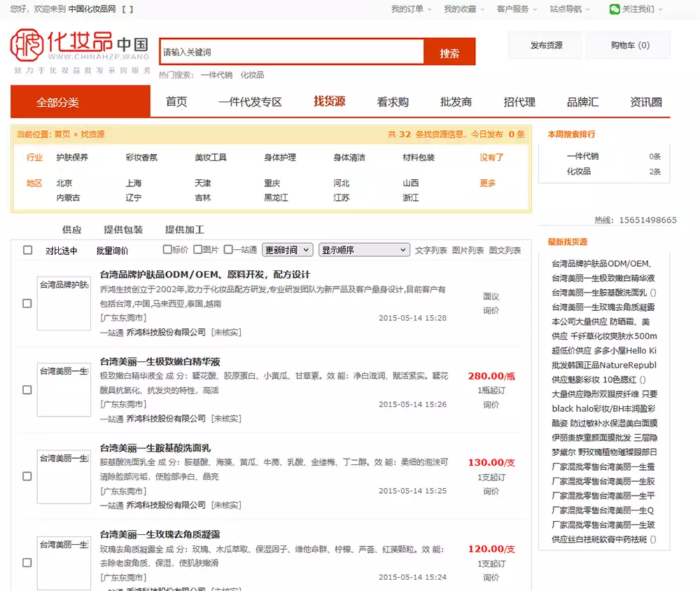
Task: Filter by region 浙江
Action: [x=410, y=197]
